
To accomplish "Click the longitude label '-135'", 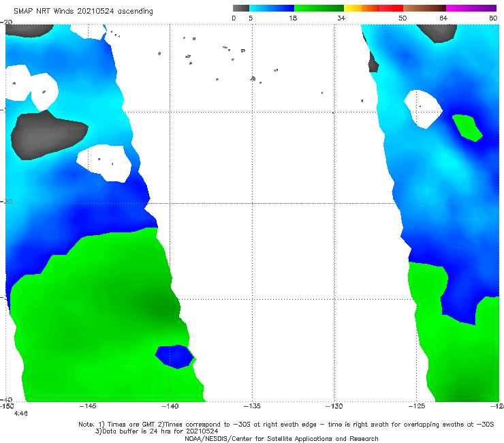I will (x=252, y=406).
